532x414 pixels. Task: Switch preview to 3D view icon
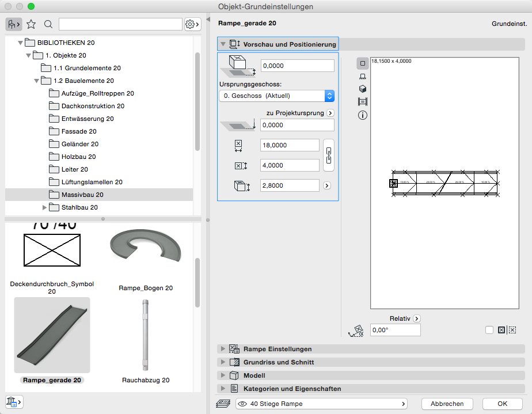coord(363,89)
